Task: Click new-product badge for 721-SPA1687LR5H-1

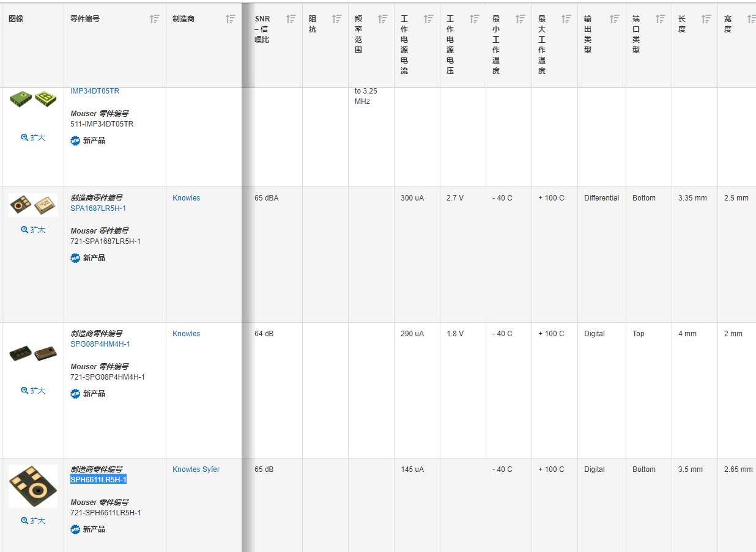Action: pyautogui.click(x=75, y=258)
